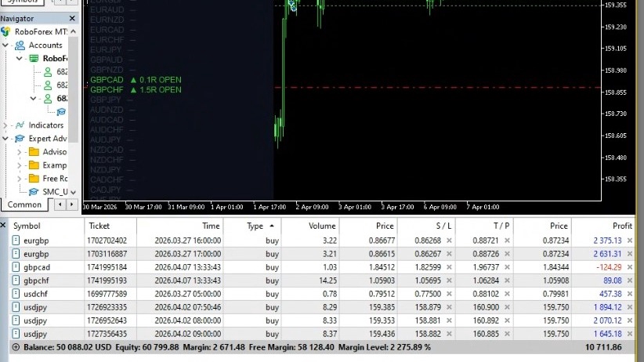
Task: Remove take profit on usdchf trade
Action: (x=507, y=294)
